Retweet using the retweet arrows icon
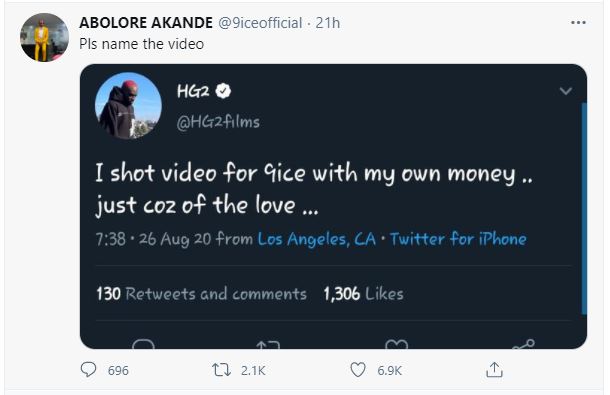Image resolution: width=610 pixels, height=395 pixels. pyautogui.click(x=221, y=370)
